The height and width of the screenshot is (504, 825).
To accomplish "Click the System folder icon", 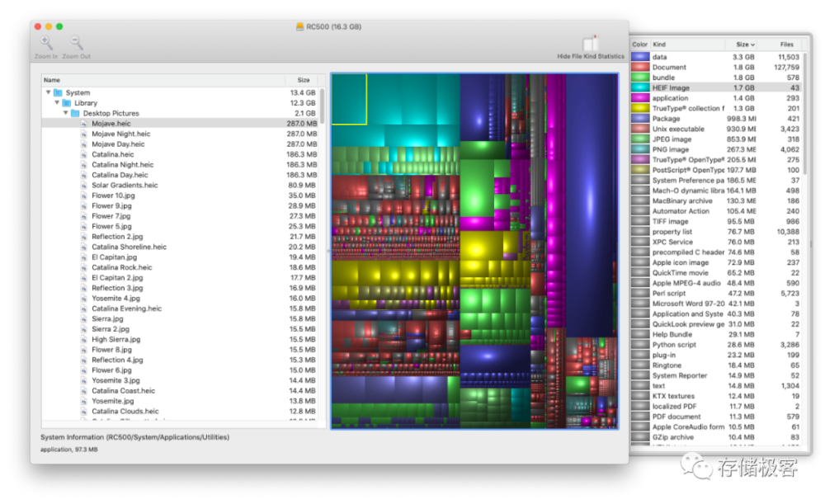I will [x=59, y=93].
